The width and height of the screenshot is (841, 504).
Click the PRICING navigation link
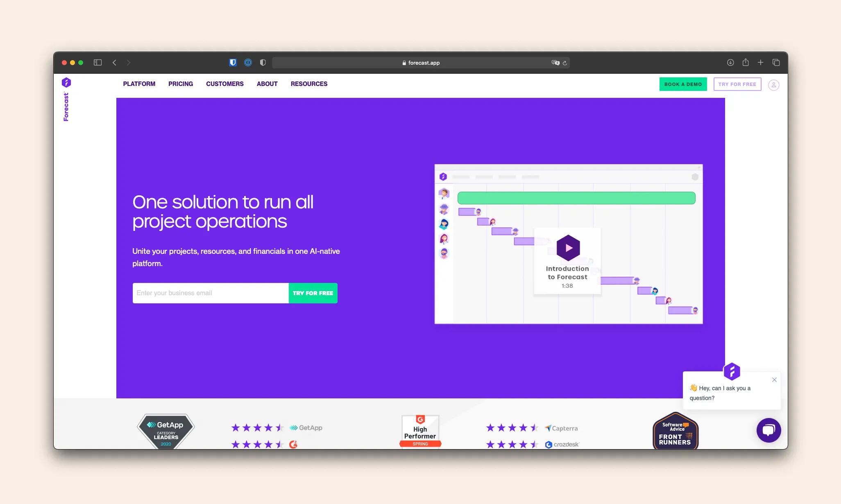pos(180,84)
